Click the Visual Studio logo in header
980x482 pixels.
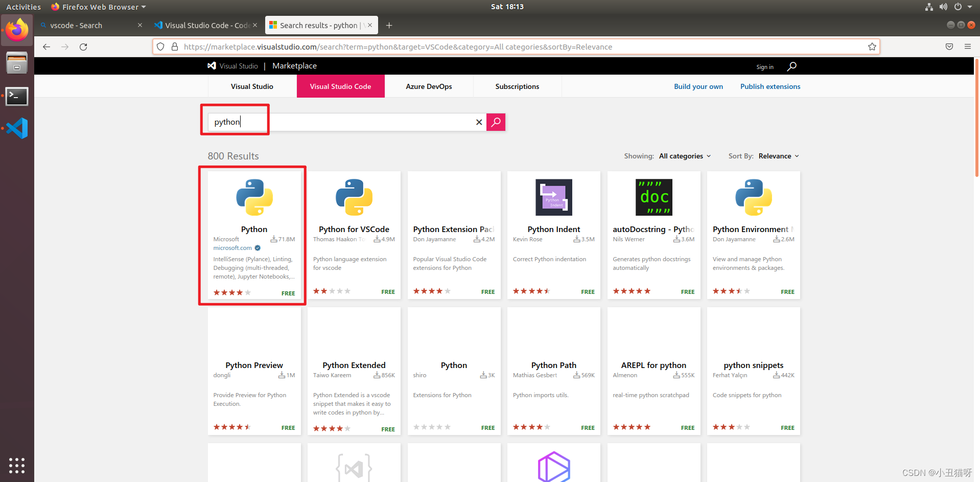pos(232,66)
